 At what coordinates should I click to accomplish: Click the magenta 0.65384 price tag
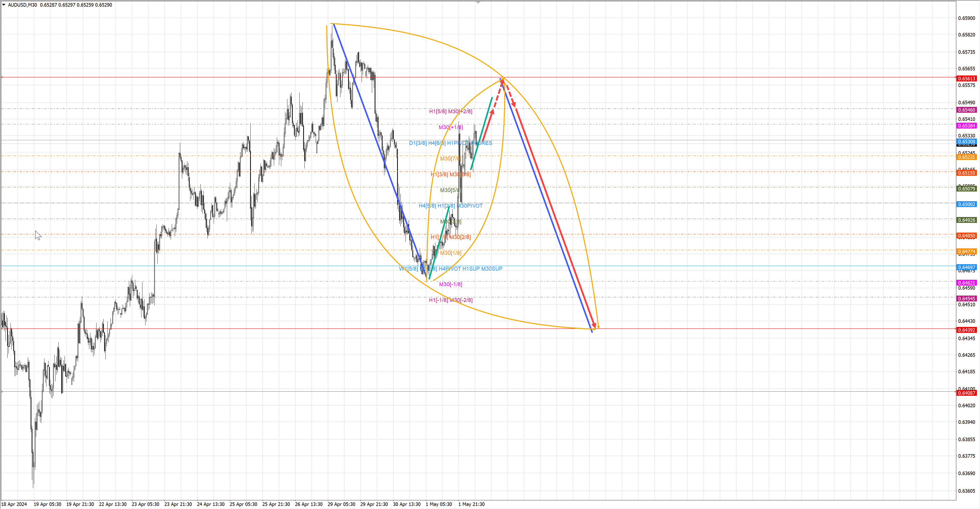click(966, 126)
